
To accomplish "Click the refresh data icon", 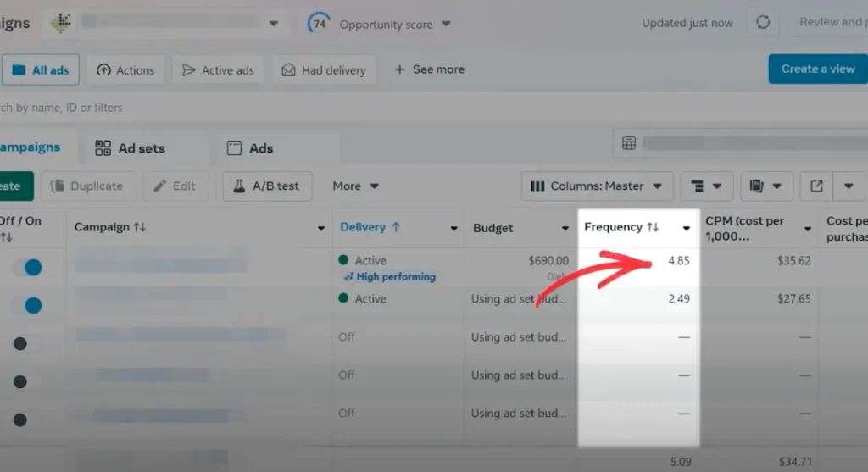I will pyautogui.click(x=763, y=22).
